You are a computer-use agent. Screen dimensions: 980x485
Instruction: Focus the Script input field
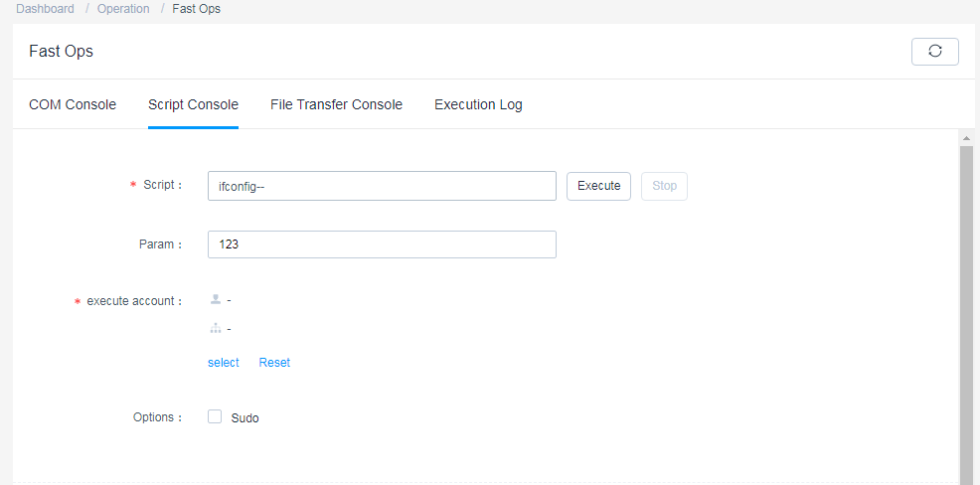(382, 186)
